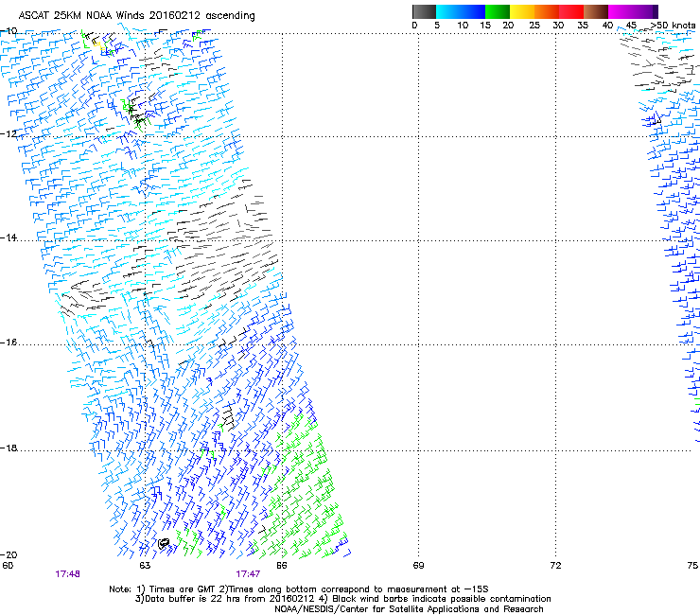Viewport: 700px width, 615px height.
Task: Click the latitude label -20
Action: [x=9, y=554]
